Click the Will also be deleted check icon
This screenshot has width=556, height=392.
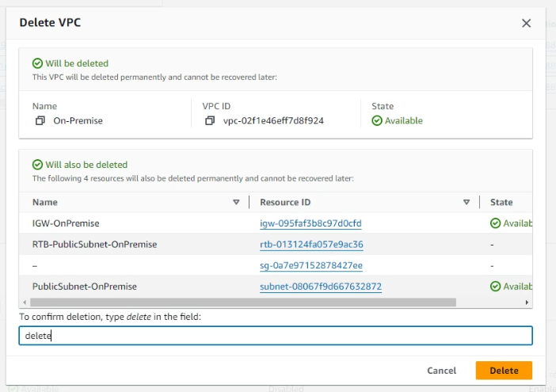37,165
